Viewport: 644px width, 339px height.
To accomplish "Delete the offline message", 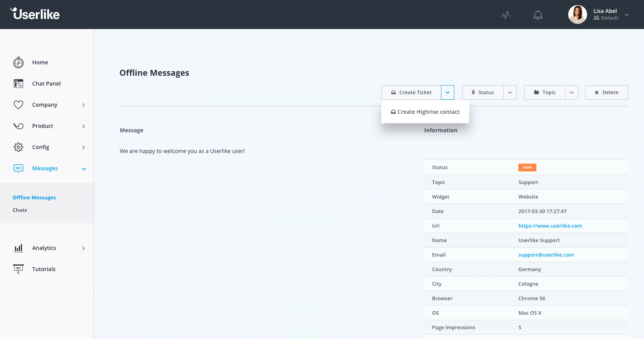I will 607,92.
